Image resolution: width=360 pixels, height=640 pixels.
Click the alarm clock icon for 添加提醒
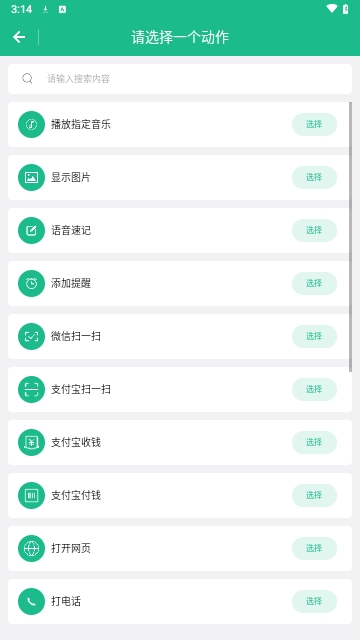31,283
